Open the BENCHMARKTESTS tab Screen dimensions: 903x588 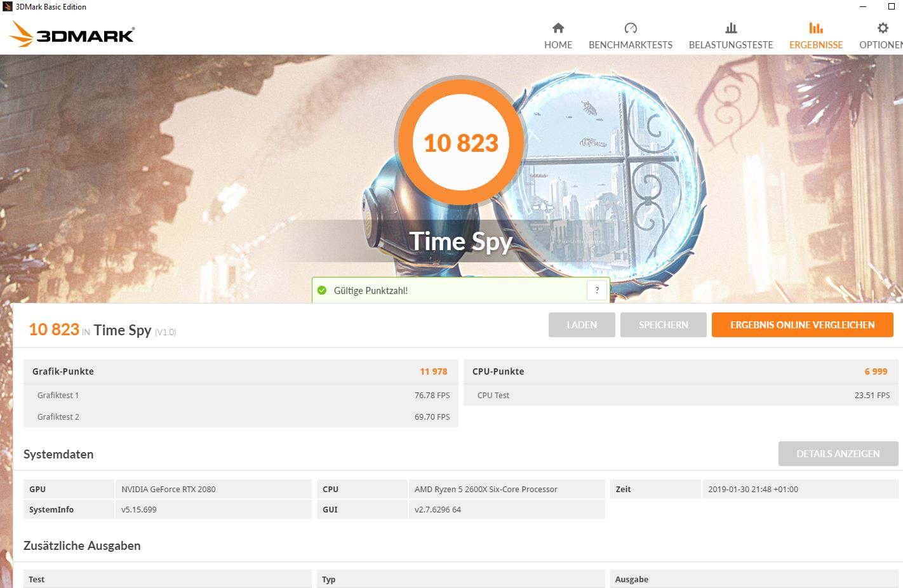point(631,36)
